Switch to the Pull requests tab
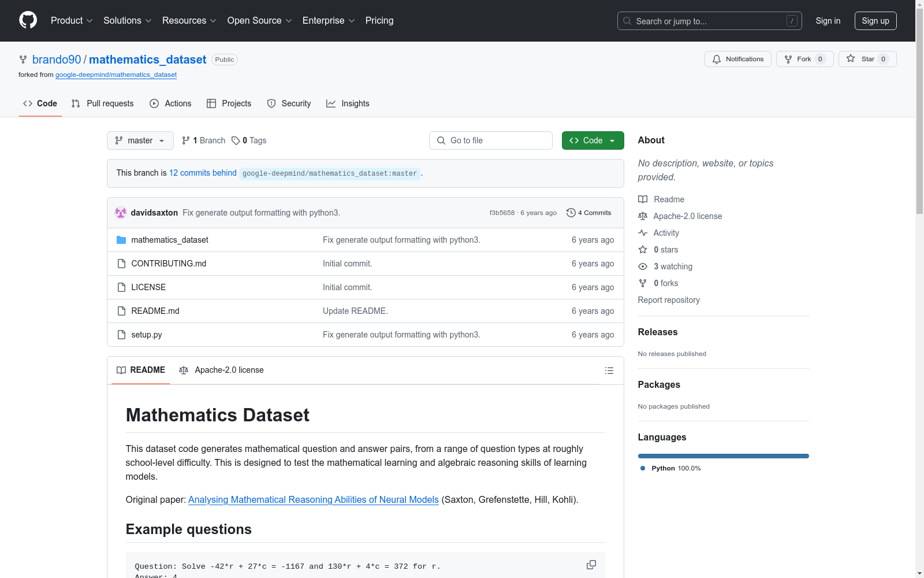Viewport: 924px width, 578px height. [102, 103]
